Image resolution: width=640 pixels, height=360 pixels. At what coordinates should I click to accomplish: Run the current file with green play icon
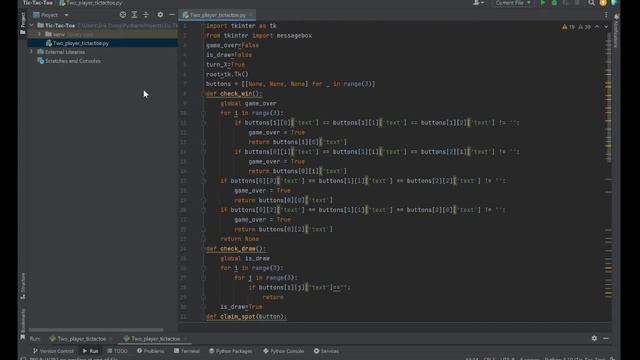(542, 3)
